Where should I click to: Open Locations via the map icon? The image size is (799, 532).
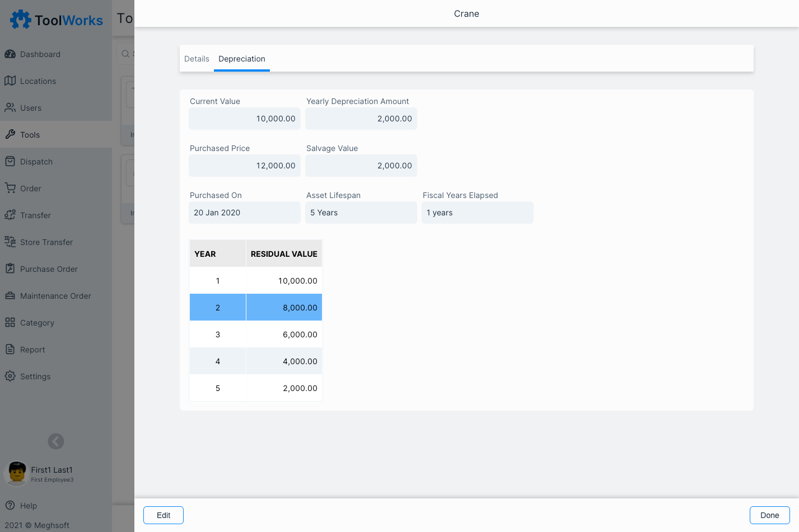[x=10, y=81]
